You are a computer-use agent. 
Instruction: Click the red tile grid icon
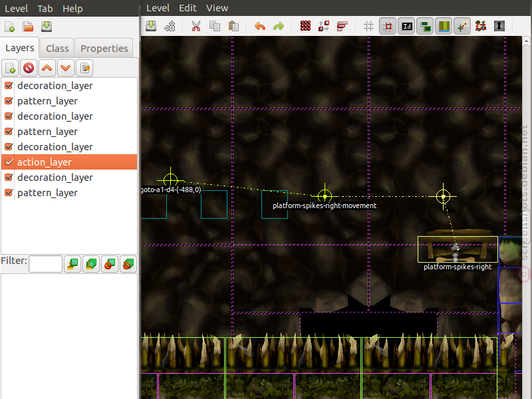pyautogui.click(x=305, y=26)
